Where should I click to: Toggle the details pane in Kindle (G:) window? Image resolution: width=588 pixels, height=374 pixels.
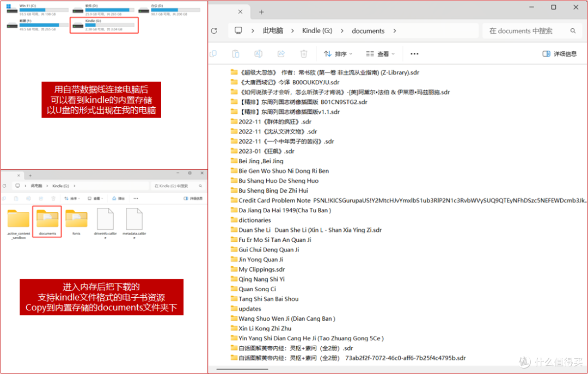click(193, 199)
